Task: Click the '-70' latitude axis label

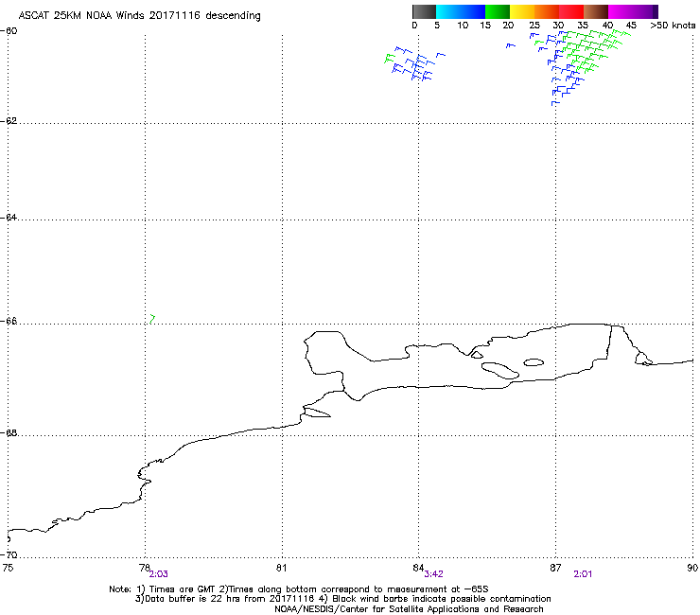Action: point(9,555)
